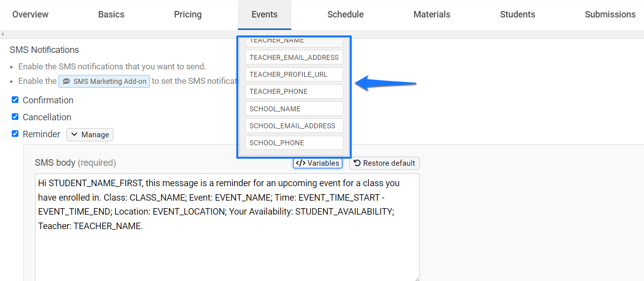Screen dimensions: 644x281
Task: Toggle the Cancellation checkbox
Action: coord(15,117)
